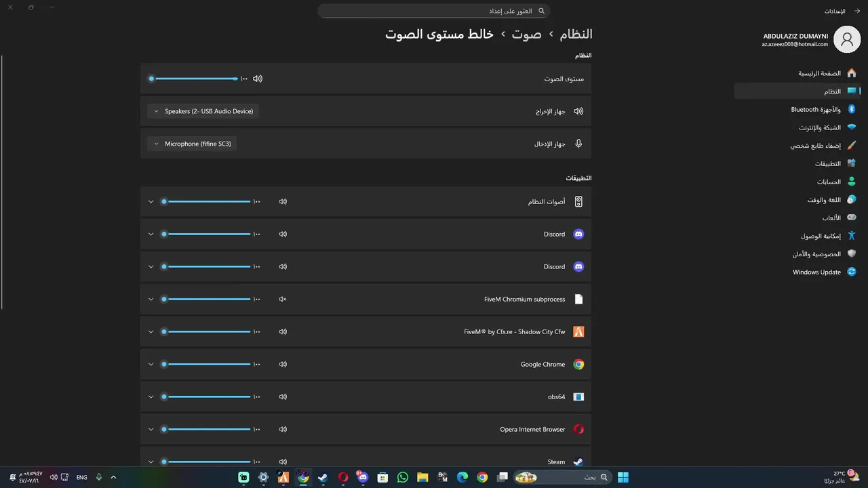Select Gaming (الألعاب) in the sidebar
The image size is (868, 488).
pyautogui.click(x=797, y=218)
